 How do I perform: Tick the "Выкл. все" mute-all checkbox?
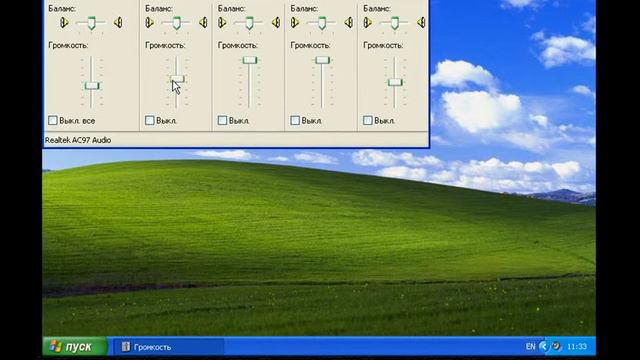click(53, 120)
